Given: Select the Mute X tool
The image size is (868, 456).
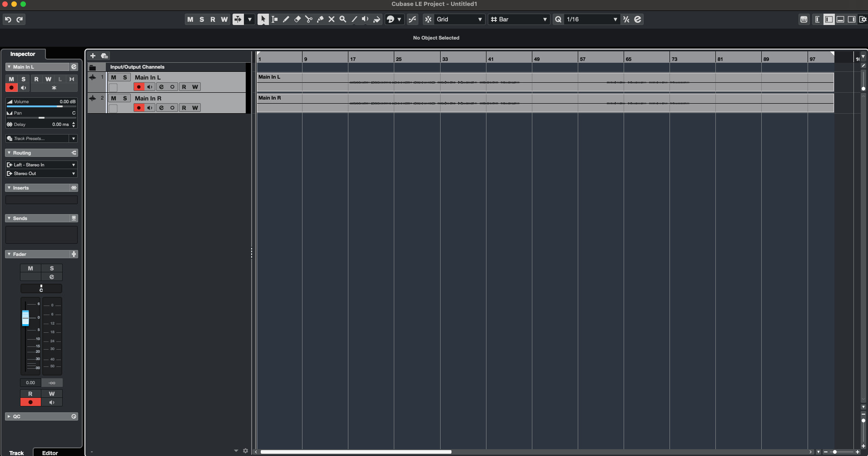Looking at the screenshot, I should (x=332, y=19).
